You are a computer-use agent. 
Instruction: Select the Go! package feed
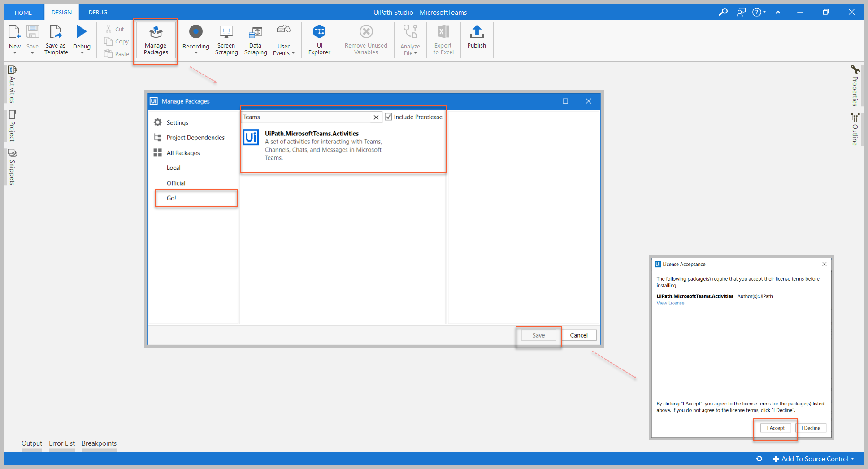pos(171,198)
